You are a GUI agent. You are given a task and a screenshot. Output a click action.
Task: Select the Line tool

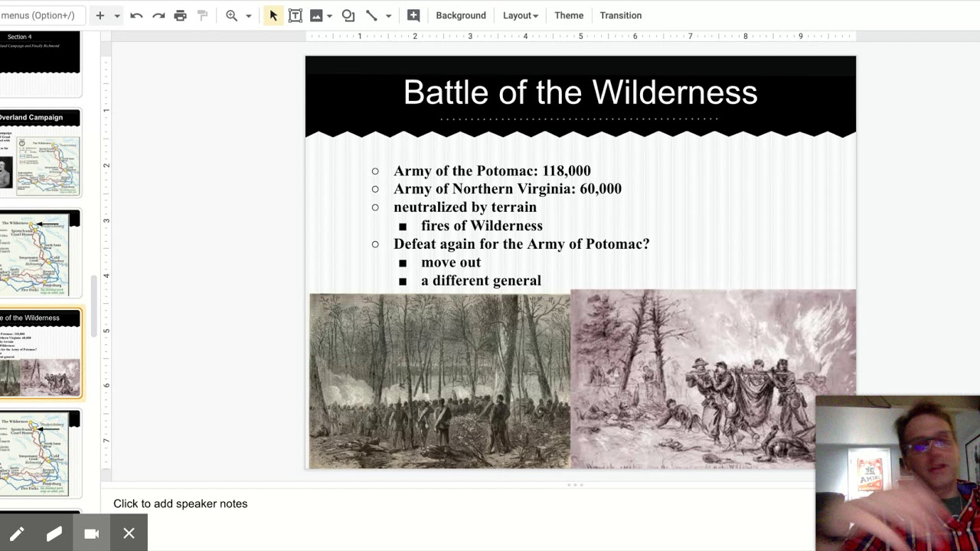(x=371, y=15)
